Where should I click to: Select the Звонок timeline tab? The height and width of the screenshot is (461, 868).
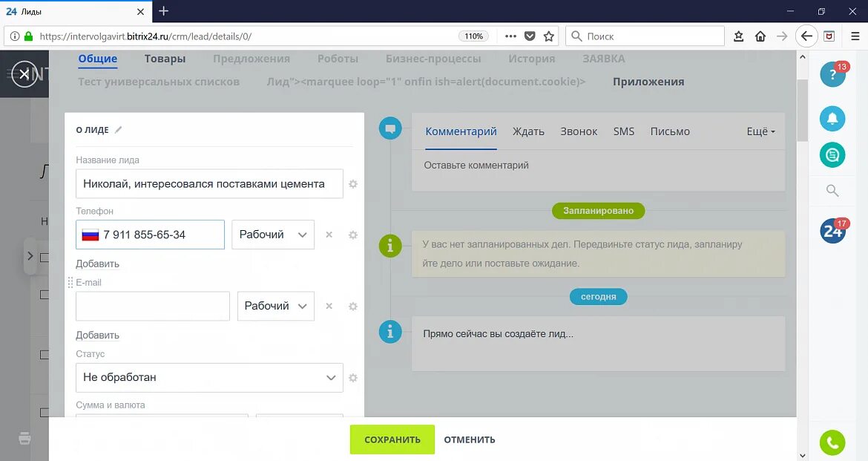coord(579,131)
